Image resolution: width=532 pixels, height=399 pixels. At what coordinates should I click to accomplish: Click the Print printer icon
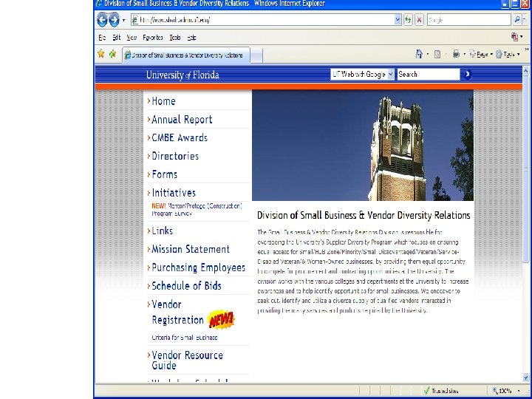[456, 54]
